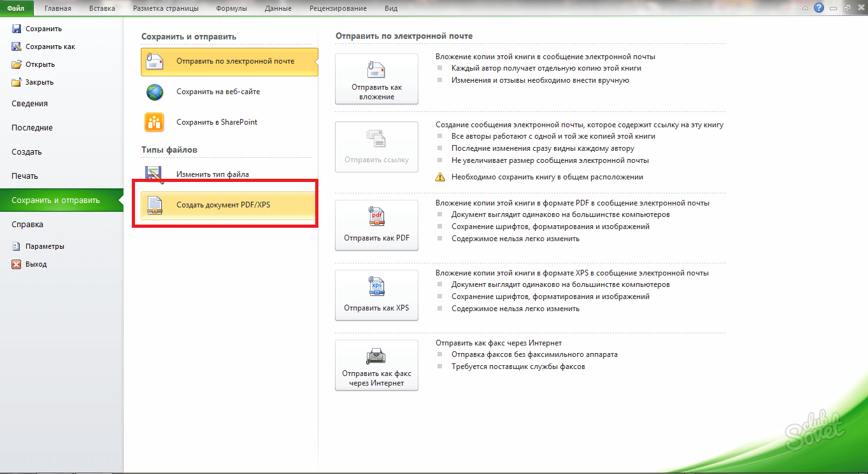Click the Create PDF/XPS document icon

155,205
